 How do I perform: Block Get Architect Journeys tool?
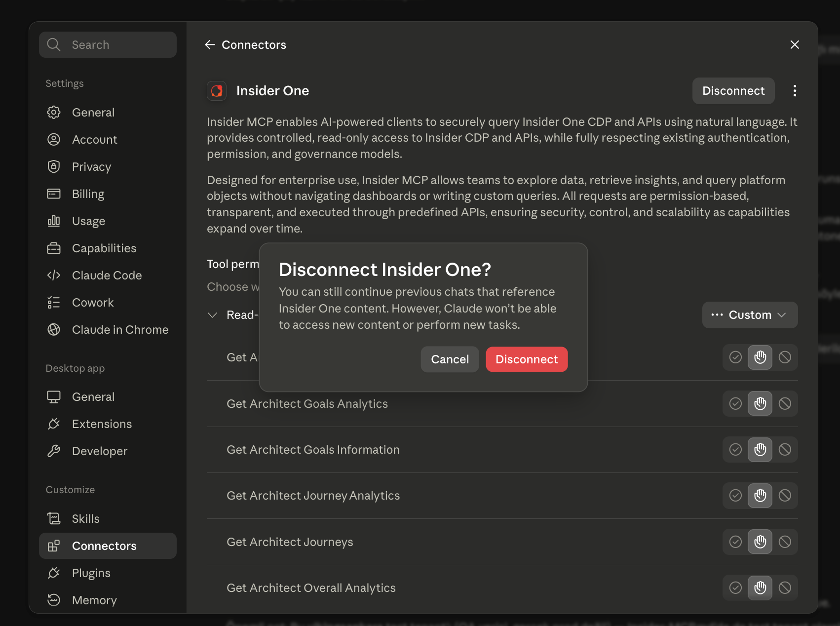tap(785, 542)
